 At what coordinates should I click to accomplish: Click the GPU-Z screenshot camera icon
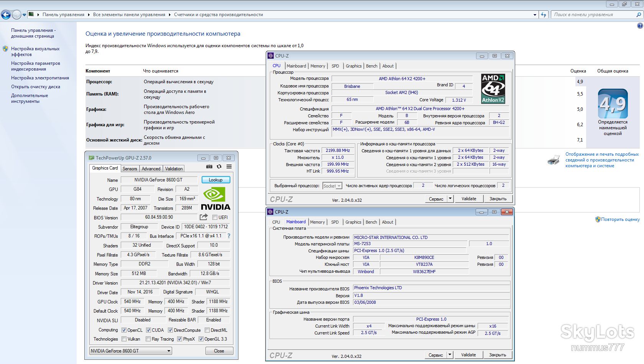209,167
